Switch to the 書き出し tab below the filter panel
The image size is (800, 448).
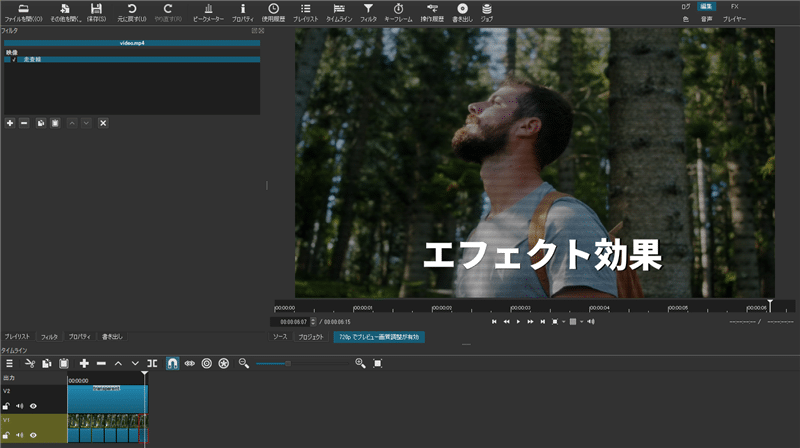point(112,337)
